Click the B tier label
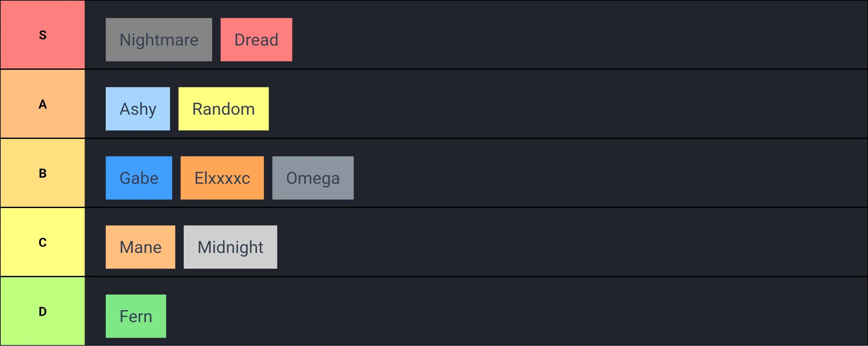The width and height of the screenshot is (868, 346). pos(42,173)
